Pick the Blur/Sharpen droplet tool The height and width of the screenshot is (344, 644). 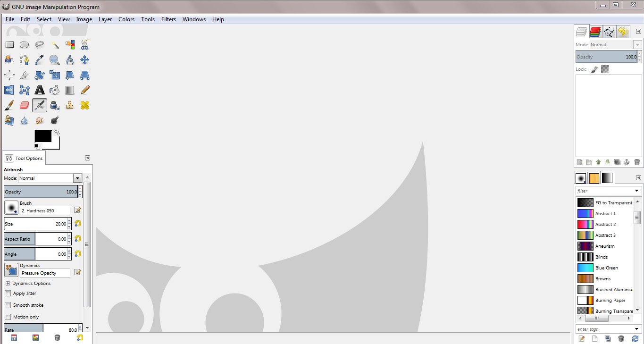pyautogui.click(x=25, y=120)
